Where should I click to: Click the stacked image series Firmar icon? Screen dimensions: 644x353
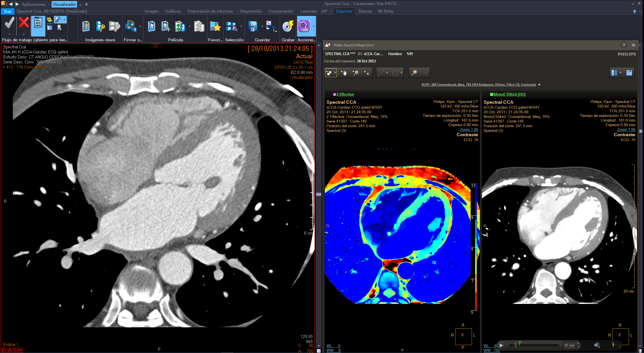(x=131, y=26)
